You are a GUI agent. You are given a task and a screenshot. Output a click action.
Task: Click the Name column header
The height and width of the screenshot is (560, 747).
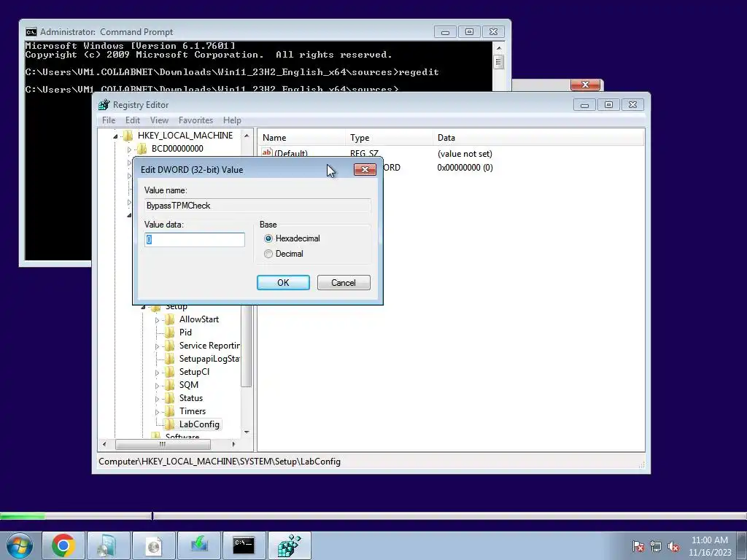[301, 138]
